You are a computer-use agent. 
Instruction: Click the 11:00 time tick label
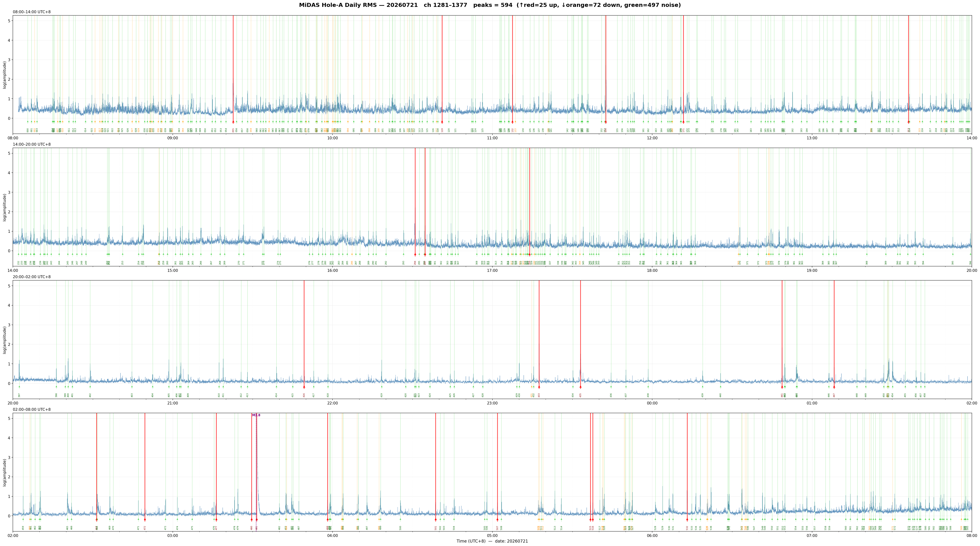[492, 138]
